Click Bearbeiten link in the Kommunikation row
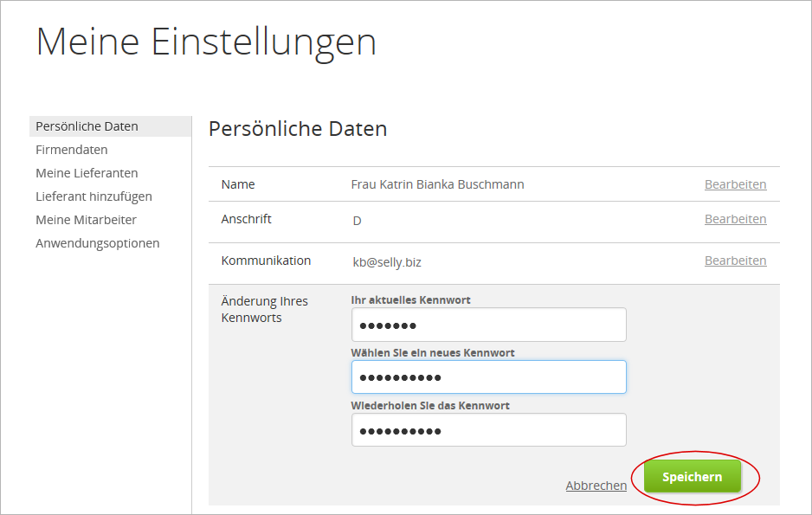The width and height of the screenshot is (812, 515). tap(735, 261)
